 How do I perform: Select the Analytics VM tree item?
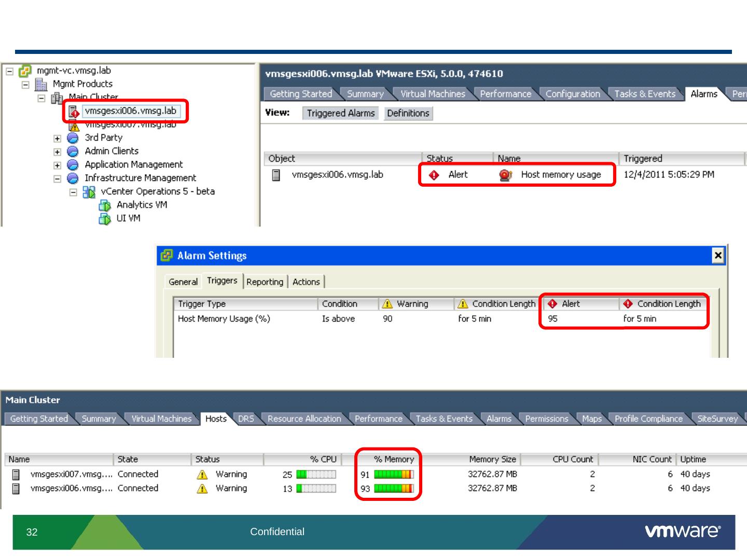[x=142, y=205]
